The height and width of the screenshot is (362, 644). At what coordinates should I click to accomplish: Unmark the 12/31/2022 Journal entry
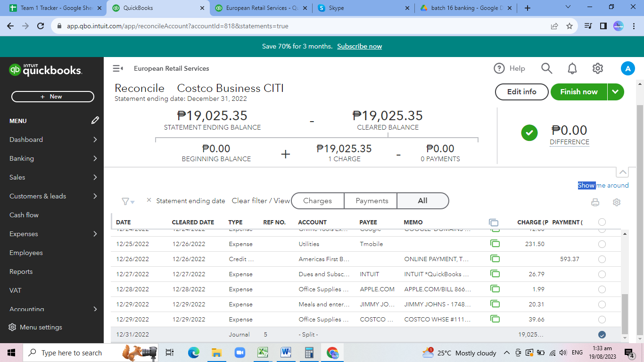pos(602,335)
